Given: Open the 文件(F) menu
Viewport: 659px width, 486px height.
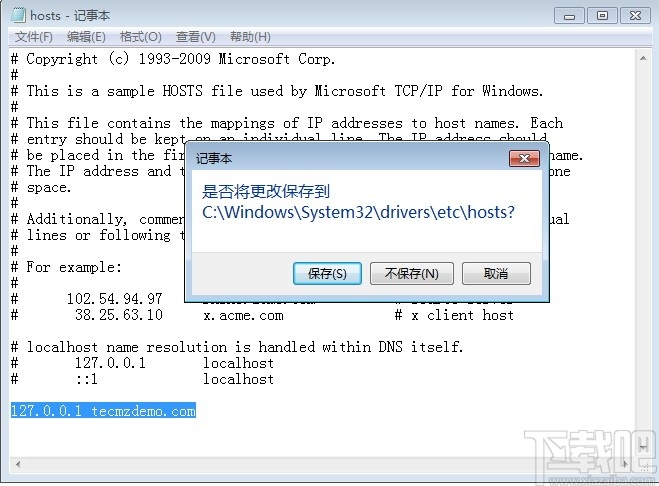Looking at the screenshot, I should coord(34,37).
